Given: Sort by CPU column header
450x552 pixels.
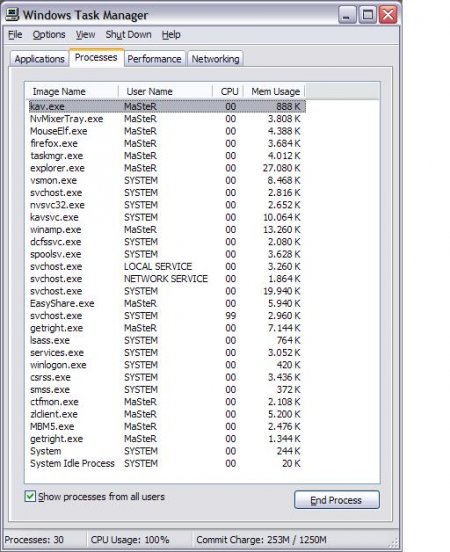Looking at the screenshot, I should [229, 92].
